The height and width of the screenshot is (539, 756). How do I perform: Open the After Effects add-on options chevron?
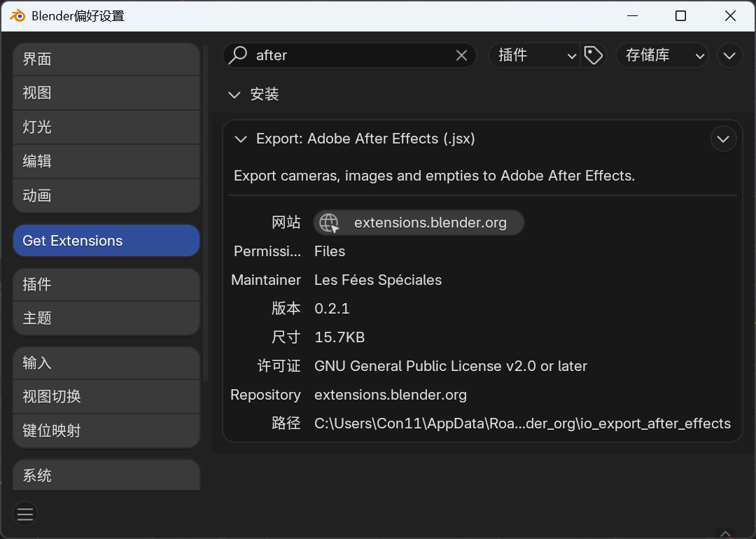723,139
